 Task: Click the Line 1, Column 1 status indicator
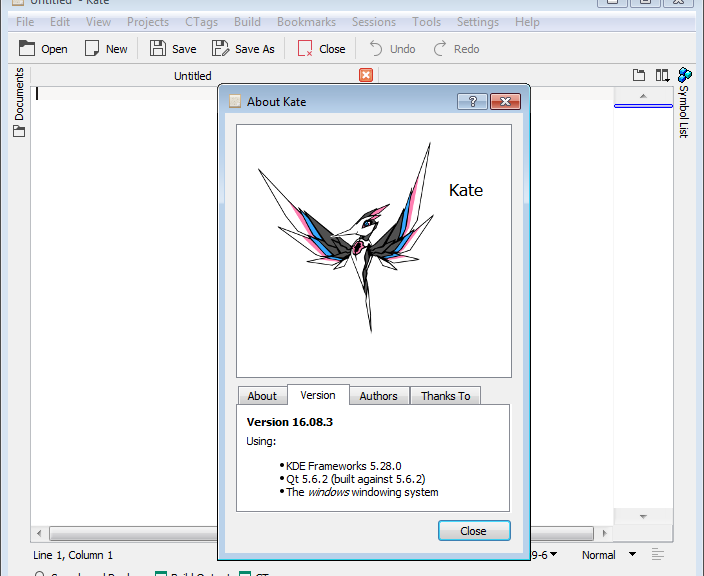[74, 555]
